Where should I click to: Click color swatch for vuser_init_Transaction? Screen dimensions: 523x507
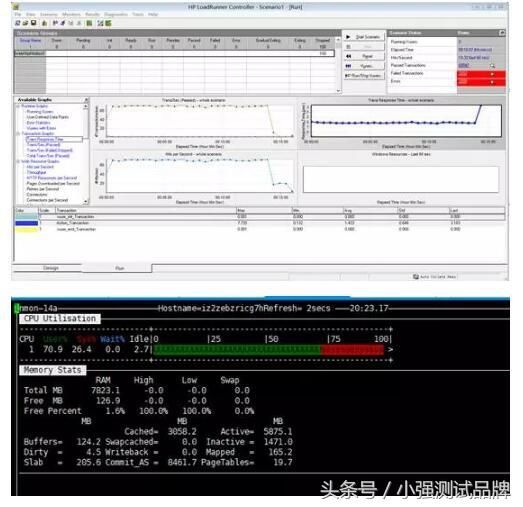pos(26,217)
